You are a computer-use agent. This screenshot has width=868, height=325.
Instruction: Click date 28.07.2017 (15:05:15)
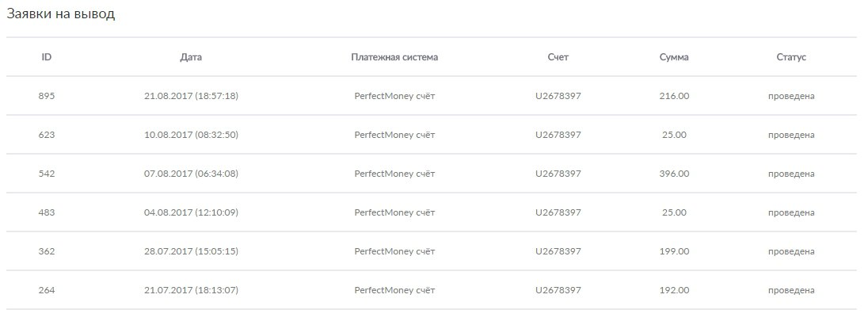coord(191,251)
